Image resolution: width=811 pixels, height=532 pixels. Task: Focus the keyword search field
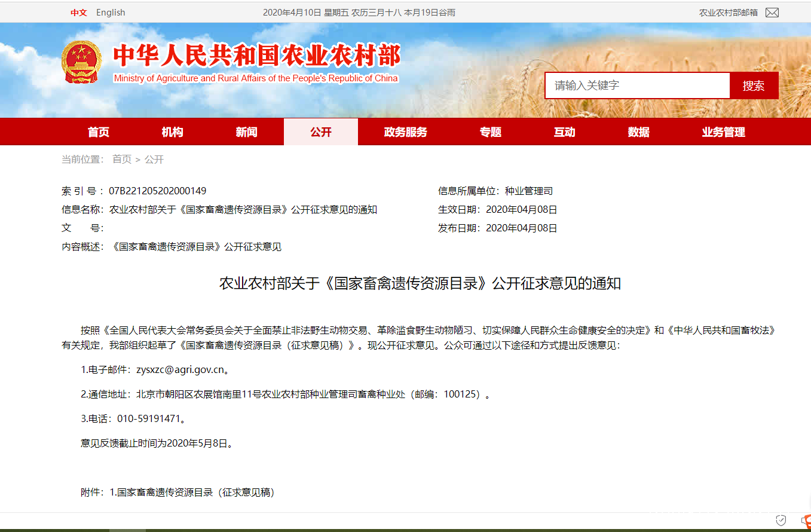tap(637, 85)
